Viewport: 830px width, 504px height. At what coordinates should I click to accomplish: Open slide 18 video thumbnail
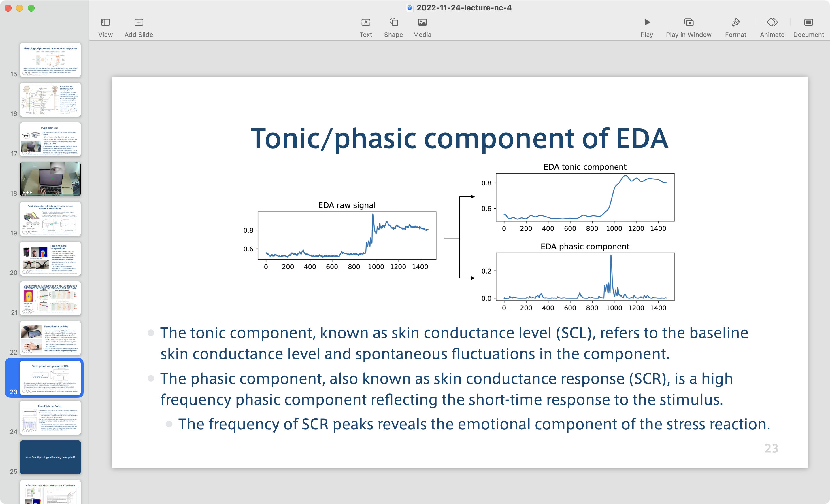click(50, 179)
